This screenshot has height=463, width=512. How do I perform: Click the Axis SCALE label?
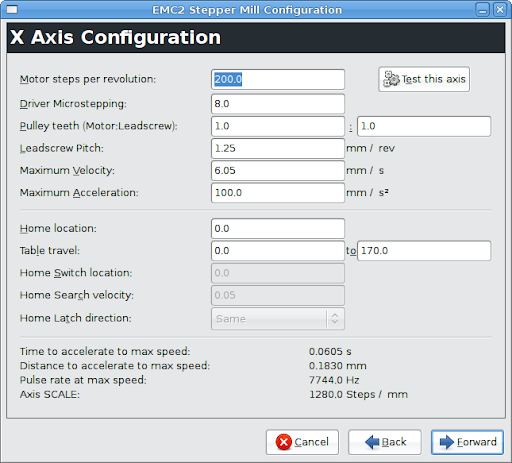(50, 395)
